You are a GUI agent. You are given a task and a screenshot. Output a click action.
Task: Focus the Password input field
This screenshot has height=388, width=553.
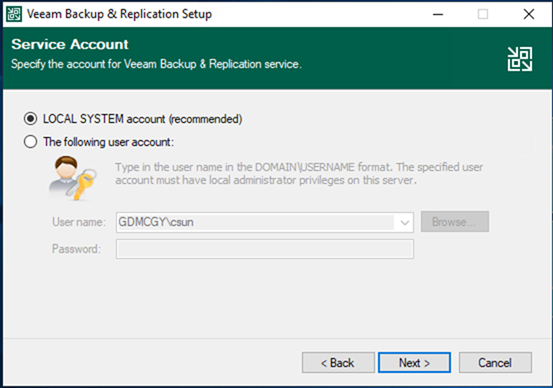[x=265, y=249]
